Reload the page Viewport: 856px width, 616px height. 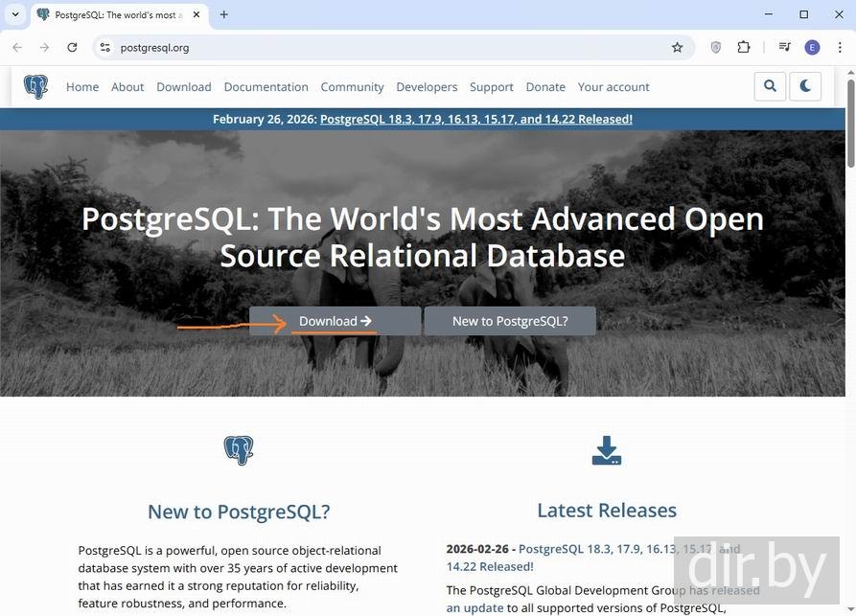click(x=72, y=48)
